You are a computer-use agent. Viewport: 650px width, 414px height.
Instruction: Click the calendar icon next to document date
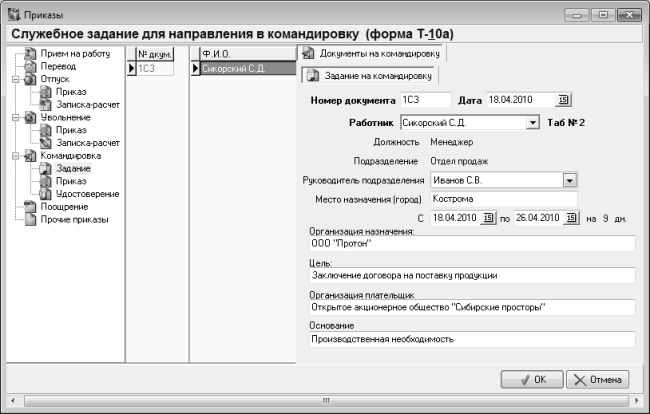(x=563, y=98)
